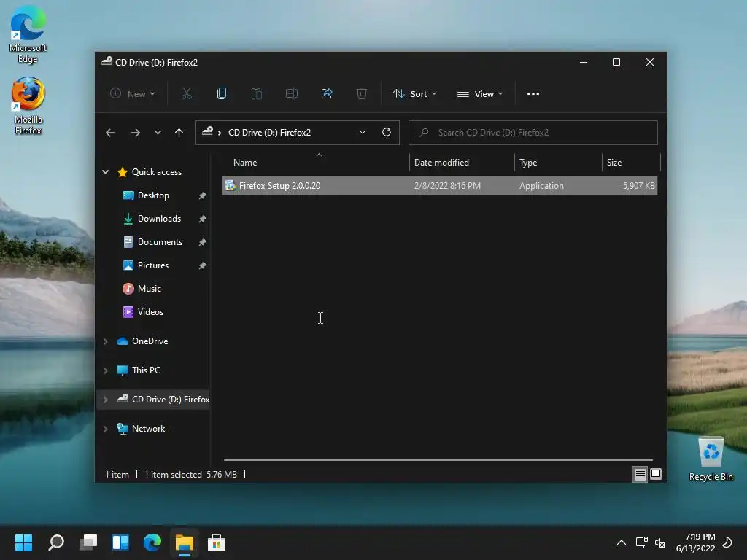Screen dimensions: 747x560
Task: Unpin Documents using its pin icon
Action: [x=203, y=242]
